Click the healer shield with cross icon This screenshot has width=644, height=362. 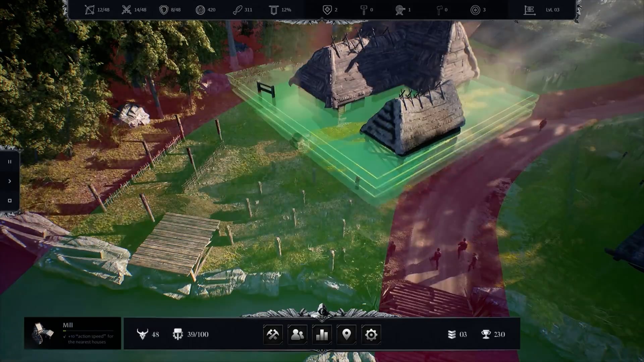[x=327, y=10]
